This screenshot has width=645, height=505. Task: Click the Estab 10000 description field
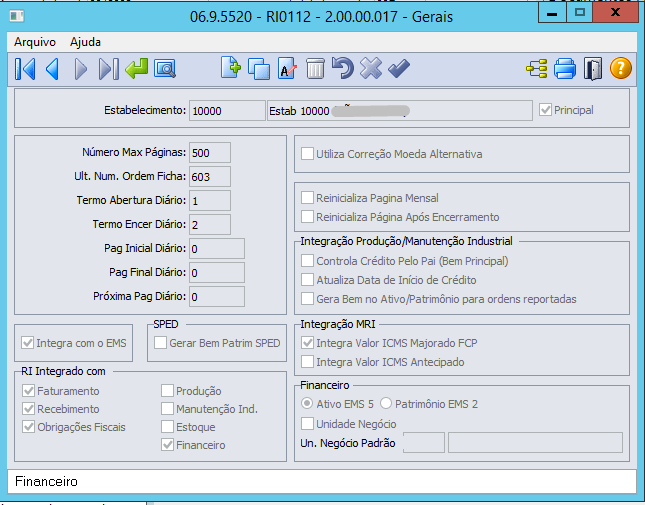pyautogui.click(x=400, y=111)
